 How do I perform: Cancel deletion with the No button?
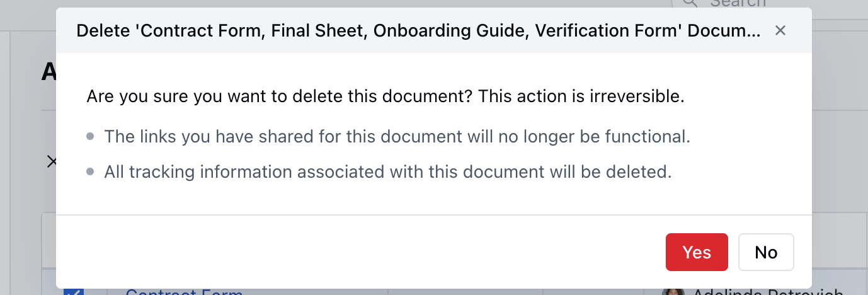(766, 252)
